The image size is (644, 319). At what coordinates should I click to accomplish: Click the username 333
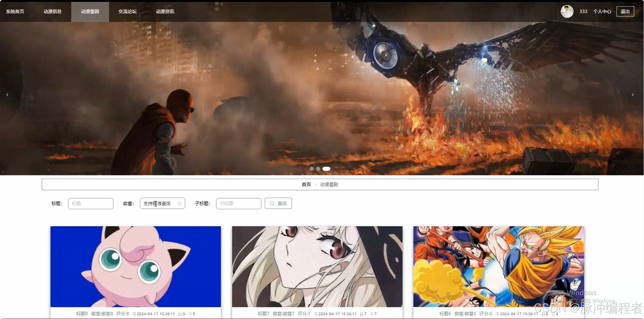(583, 11)
